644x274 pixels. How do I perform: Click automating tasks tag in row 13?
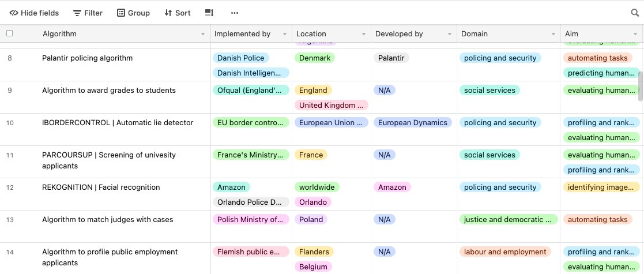pyautogui.click(x=598, y=219)
